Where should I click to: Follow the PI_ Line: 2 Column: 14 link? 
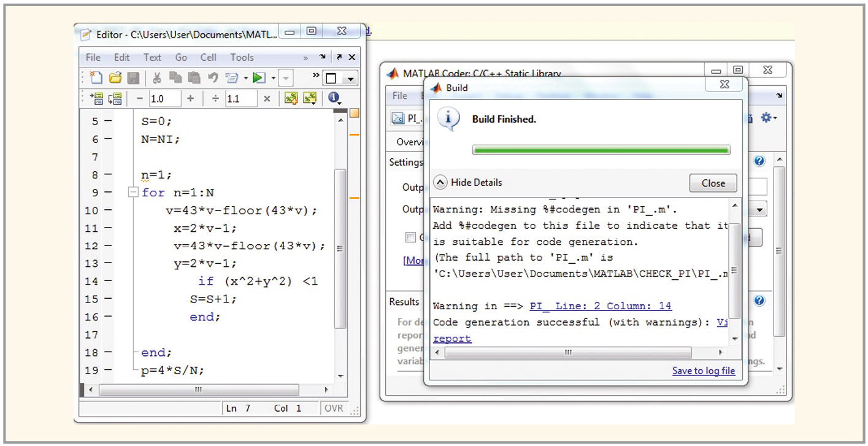pyautogui.click(x=600, y=306)
